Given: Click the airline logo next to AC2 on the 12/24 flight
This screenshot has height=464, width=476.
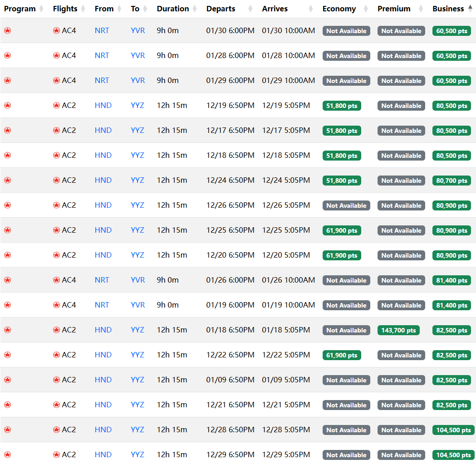Looking at the screenshot, I should tap(56, 181).
